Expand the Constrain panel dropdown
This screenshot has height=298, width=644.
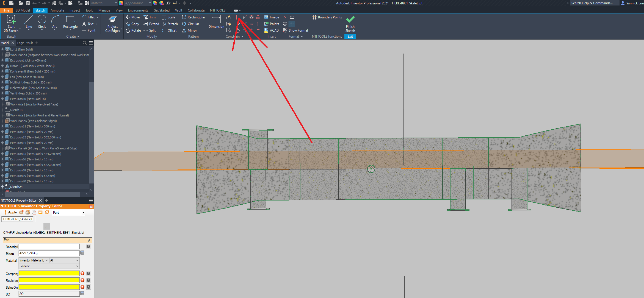[242, 37]
